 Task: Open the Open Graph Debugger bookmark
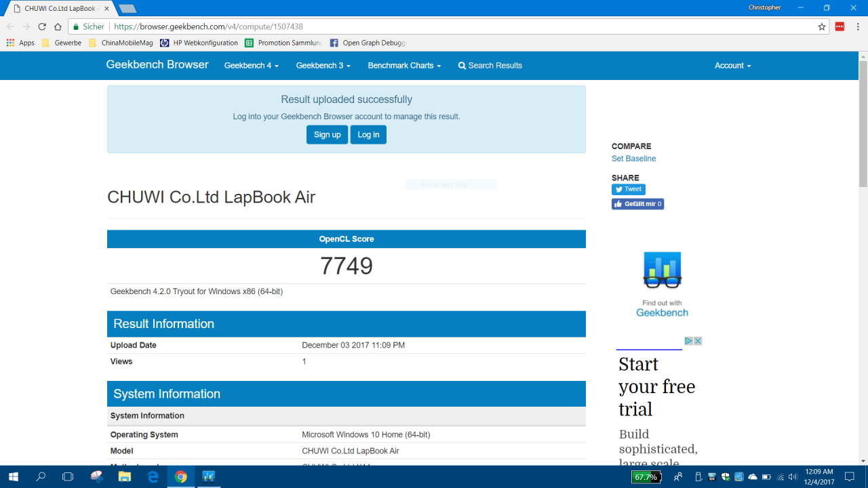[368, 43]
